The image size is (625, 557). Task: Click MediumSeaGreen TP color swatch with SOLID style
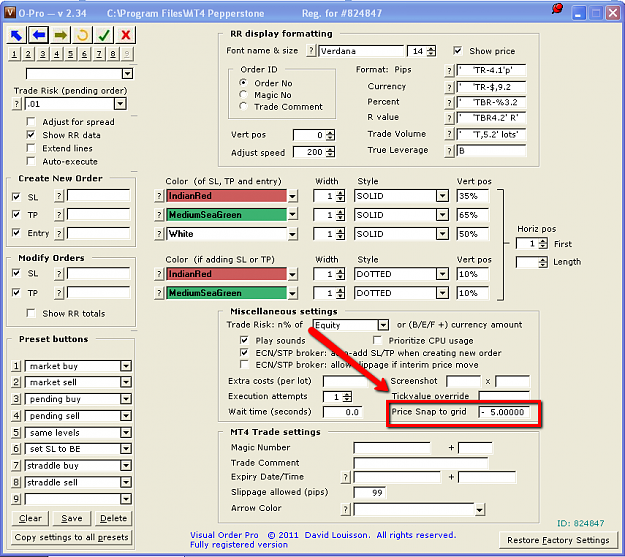point(226,215)
